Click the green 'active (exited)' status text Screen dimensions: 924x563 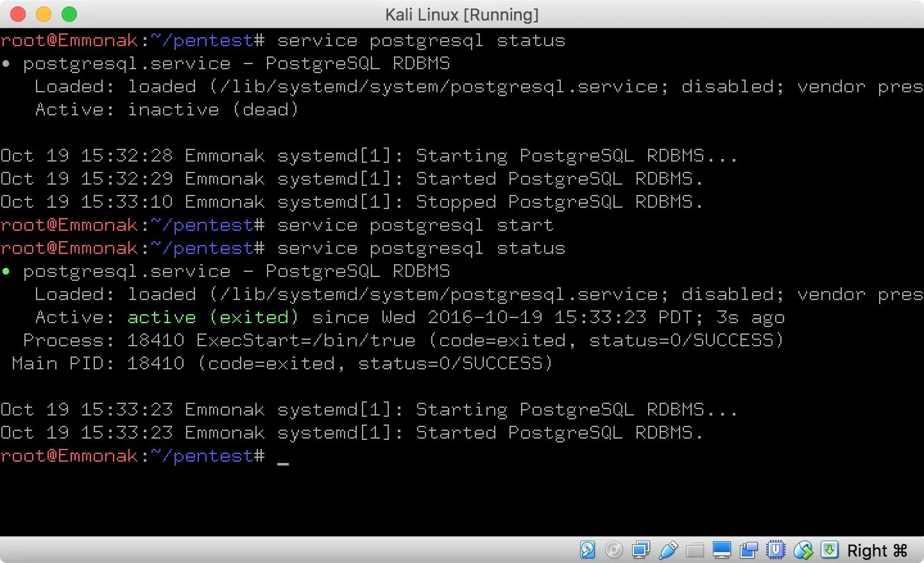tap(213, 317)
